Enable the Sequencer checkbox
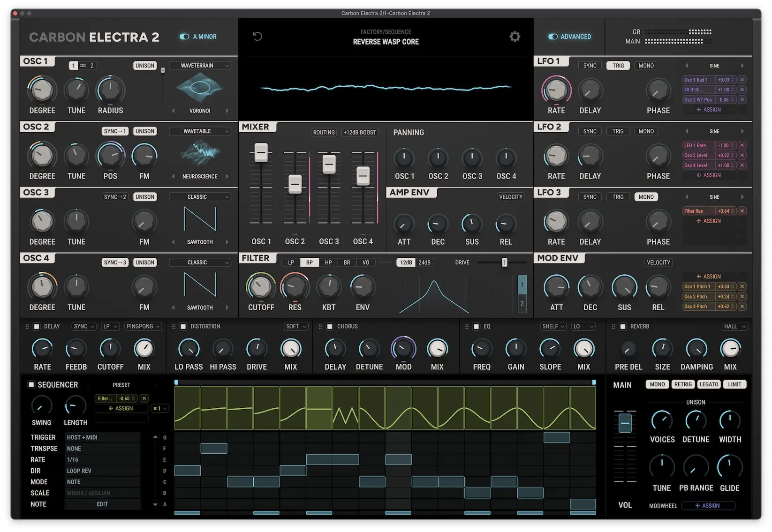The width and height of the screenshot is (772, 532). pos(31,384)
